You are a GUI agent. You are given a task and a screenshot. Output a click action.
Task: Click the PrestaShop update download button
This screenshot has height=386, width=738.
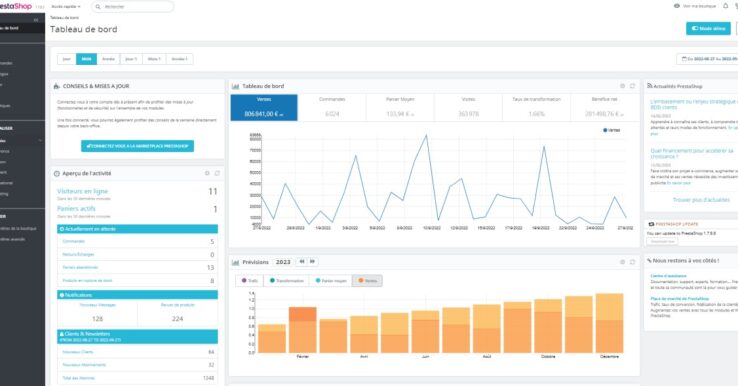click(x=662, y=241)
